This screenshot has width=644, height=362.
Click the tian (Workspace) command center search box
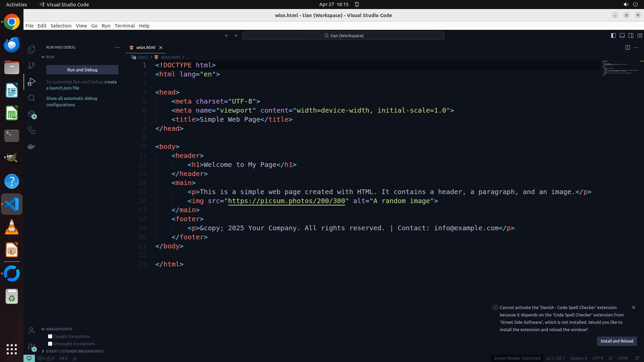[343, 36]
